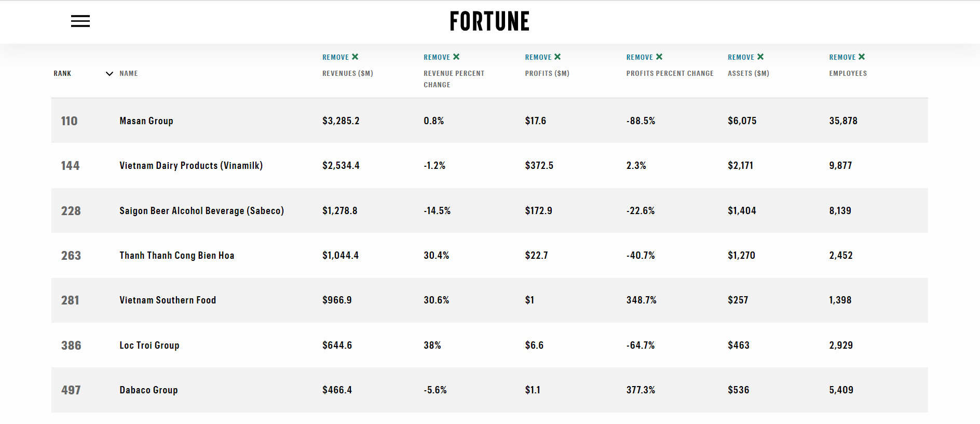
Task: Toggle rank sort order chevron
Action: point(110,74)
